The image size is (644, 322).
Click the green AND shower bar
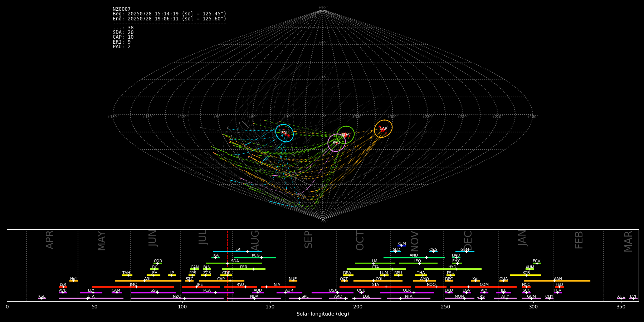414,258
